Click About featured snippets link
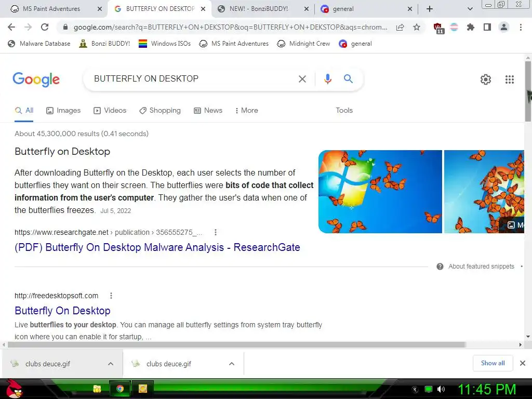Screen dimensions: 532x399 coord(481,267)
